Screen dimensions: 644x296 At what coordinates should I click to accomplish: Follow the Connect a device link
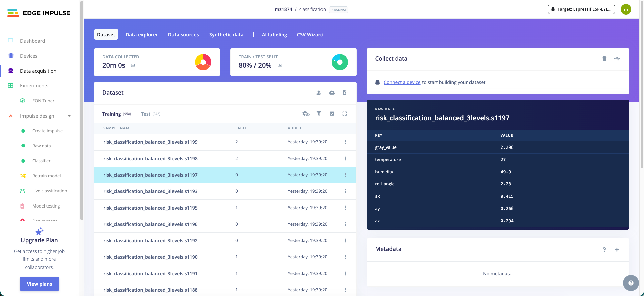click(x=402, y=82)
